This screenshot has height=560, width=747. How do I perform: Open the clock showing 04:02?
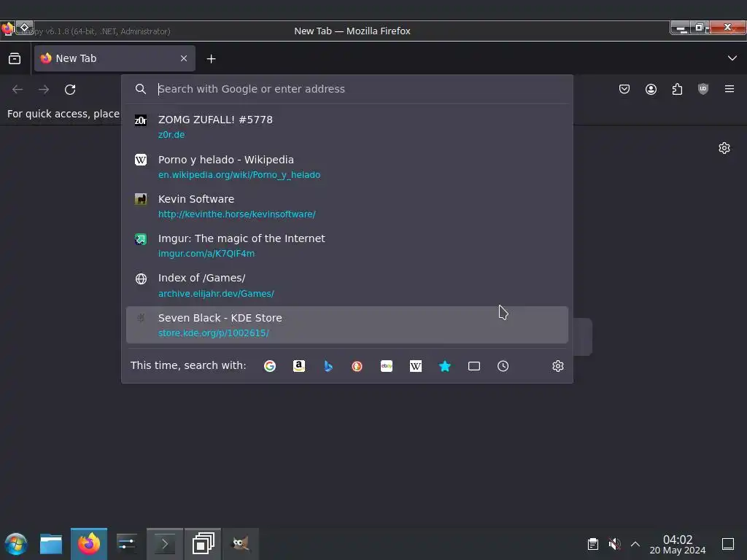(678, 544)
